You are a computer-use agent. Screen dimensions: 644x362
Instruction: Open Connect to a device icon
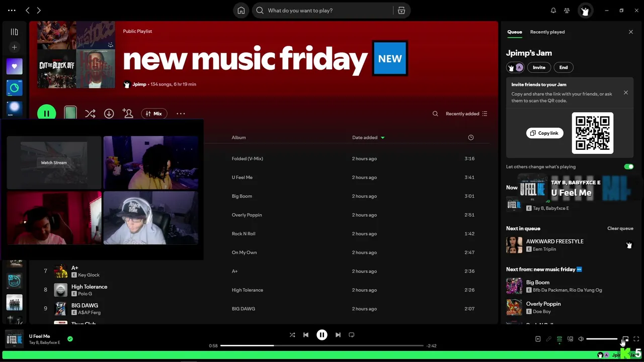point(570,339)
